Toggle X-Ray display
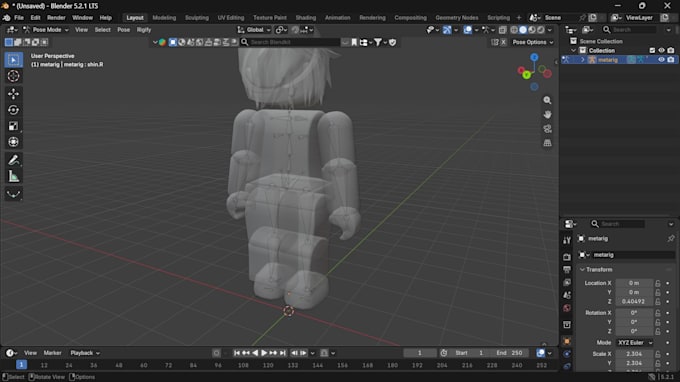680x382 pixels. coord(503,30)
